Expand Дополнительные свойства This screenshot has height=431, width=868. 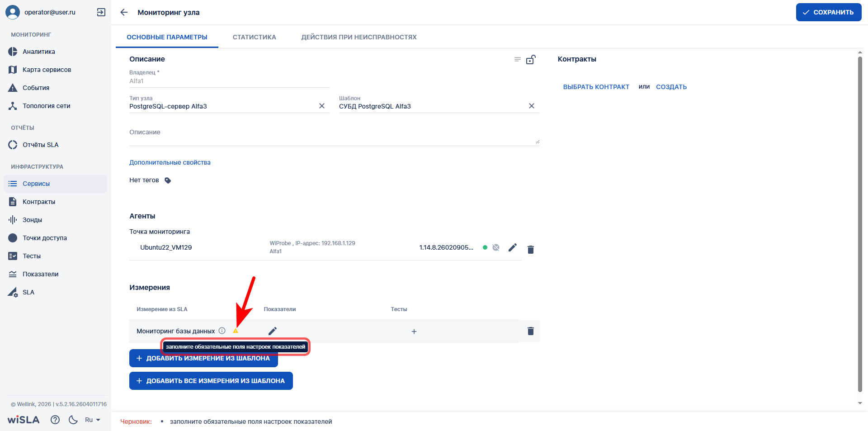[x=170, y=162]
